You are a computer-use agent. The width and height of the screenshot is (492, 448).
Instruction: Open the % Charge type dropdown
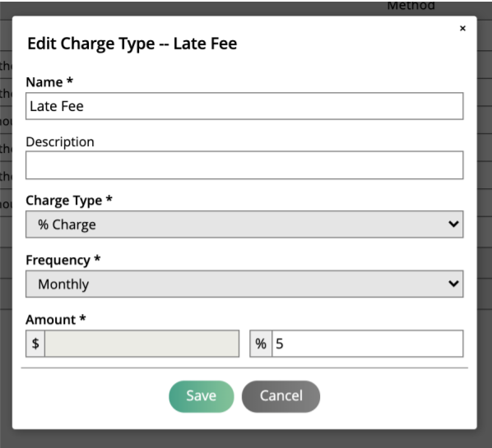244,224
